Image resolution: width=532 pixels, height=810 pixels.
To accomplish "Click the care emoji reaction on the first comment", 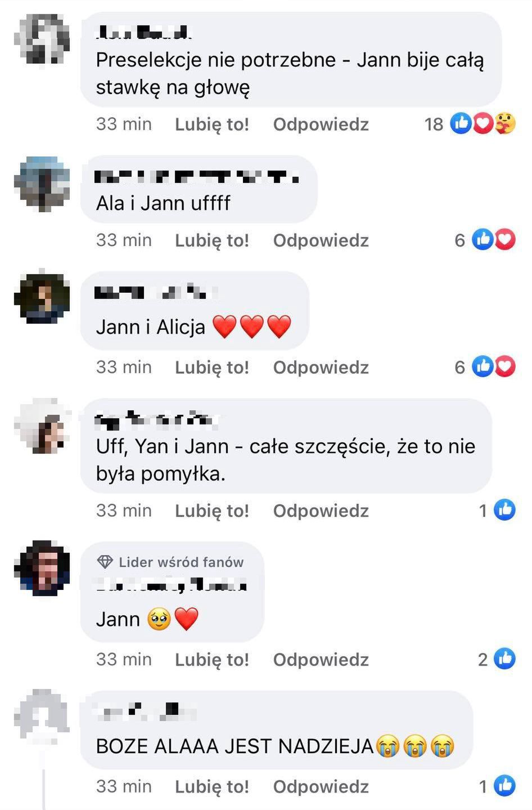I will click(505, 123).
